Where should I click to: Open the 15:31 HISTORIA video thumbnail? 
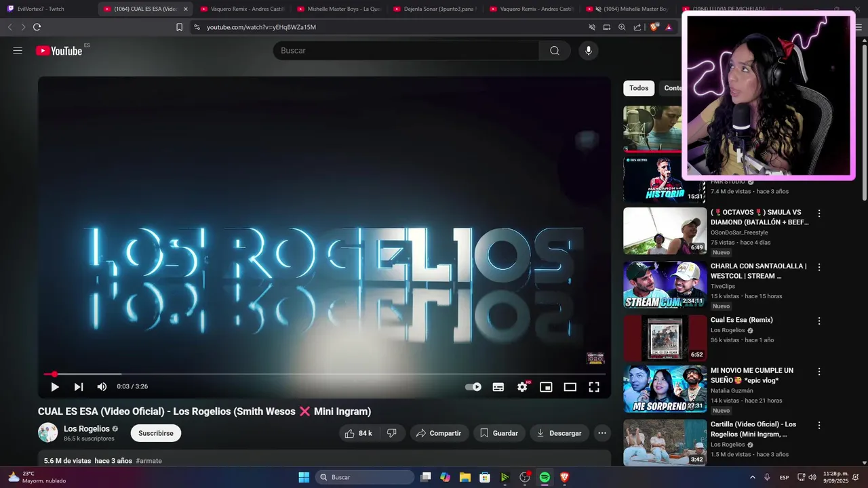coord(665,180)
